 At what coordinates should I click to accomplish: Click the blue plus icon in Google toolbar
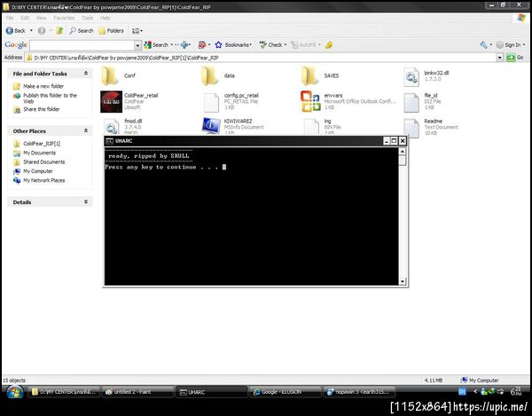(184, 44)
